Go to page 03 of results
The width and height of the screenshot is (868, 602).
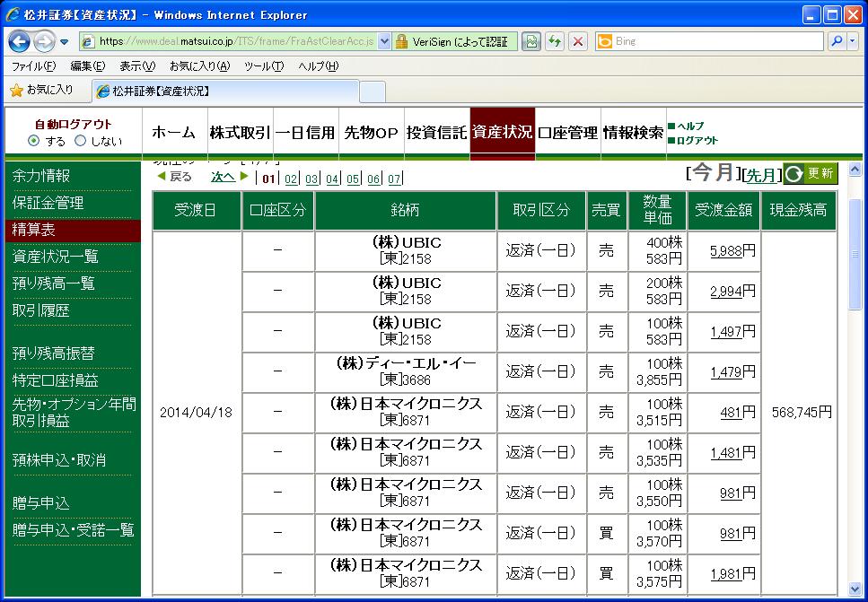point(311,179)
